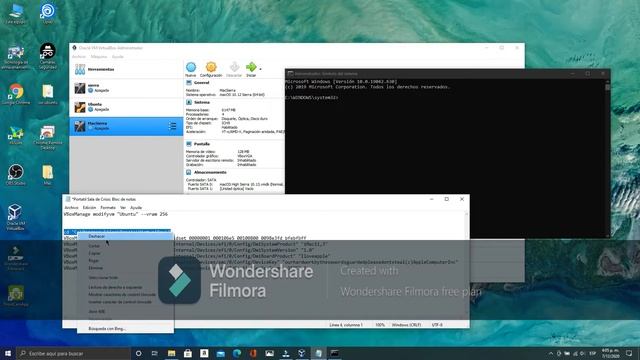Viewport: 640px width, 360px height.
Task: Open Ayuda menu in Notepad
Action: pyautogui.click(x=136, y=208)
